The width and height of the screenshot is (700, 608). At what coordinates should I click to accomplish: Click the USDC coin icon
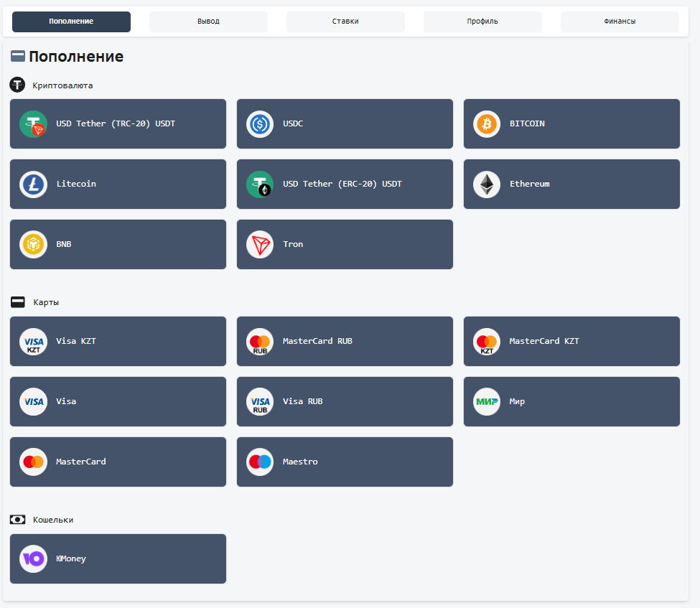pyautogui.click(x=259, y=123)
